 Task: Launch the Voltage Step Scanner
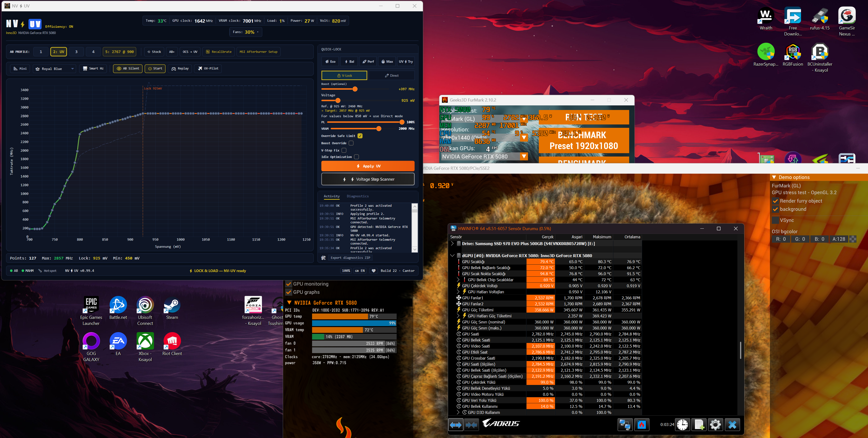pos(368,179)
